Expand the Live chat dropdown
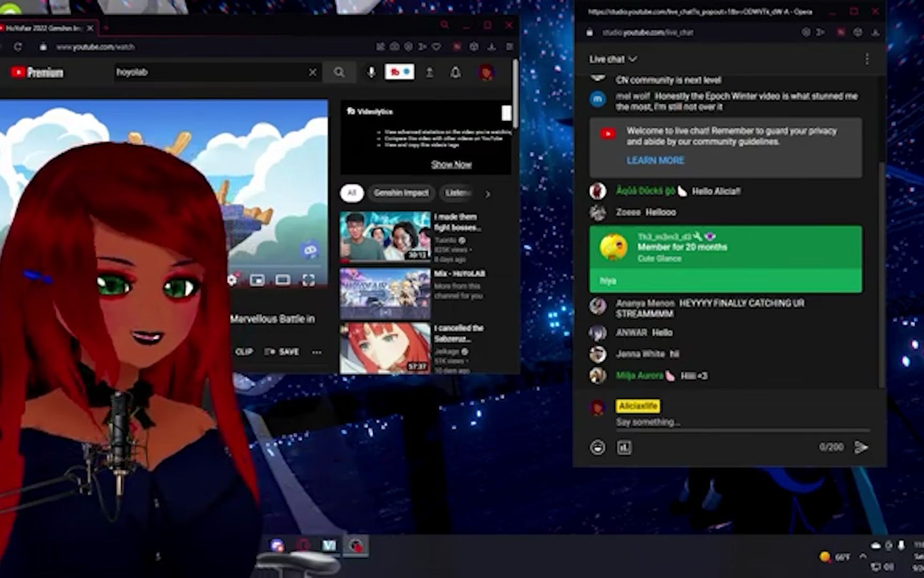The image size is (924, 578). (613, 59)
